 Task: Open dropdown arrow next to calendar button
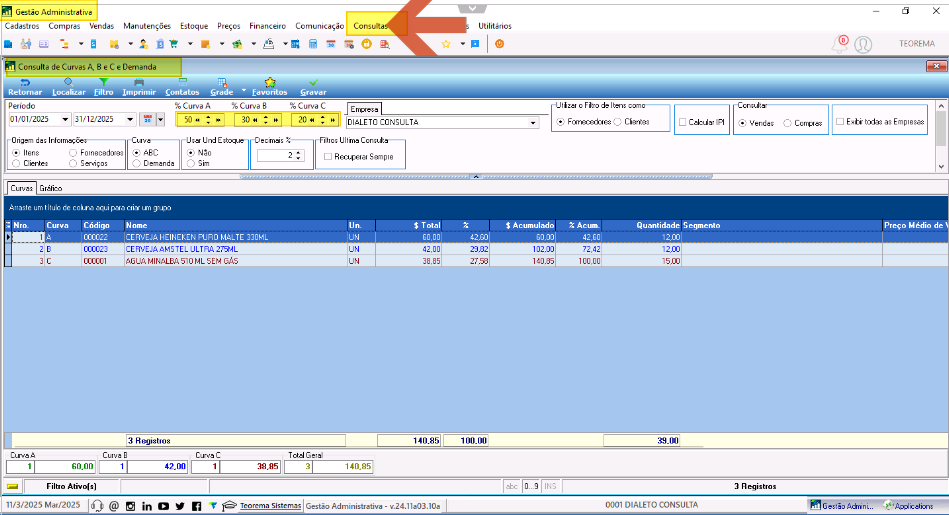tap(160, 119)
